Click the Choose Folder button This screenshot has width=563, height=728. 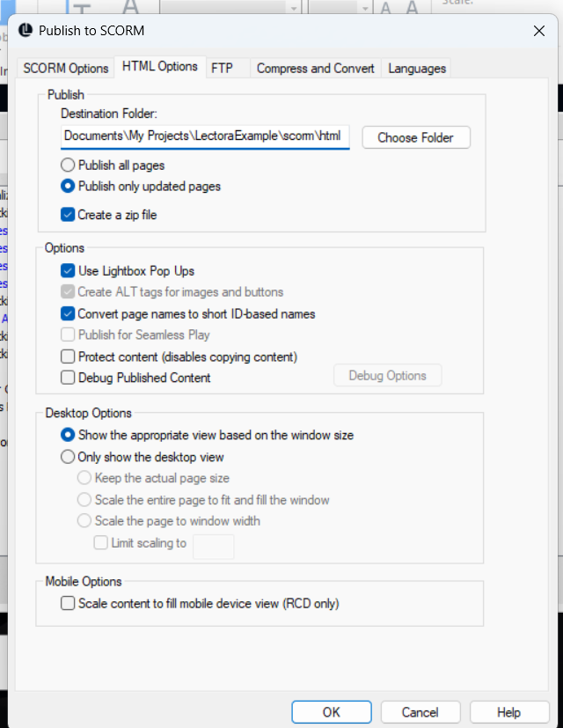pos(415,137)
